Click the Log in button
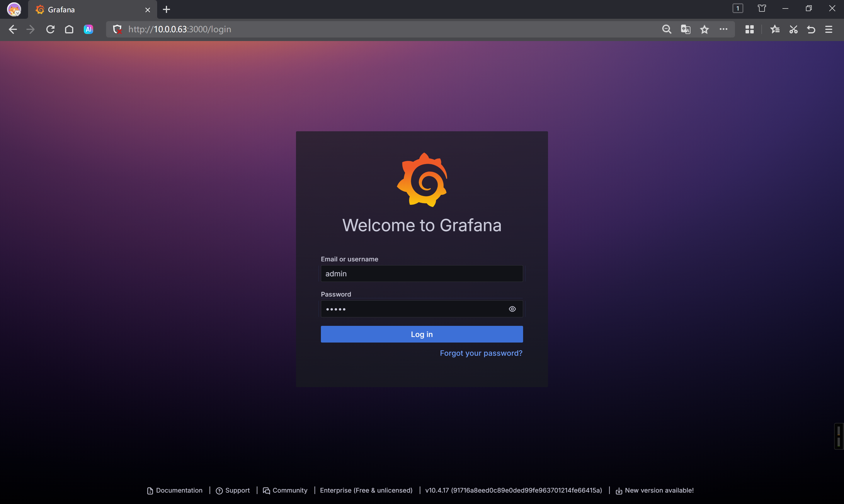This screenshot has width=844, height=504. (x=422, y=335)
